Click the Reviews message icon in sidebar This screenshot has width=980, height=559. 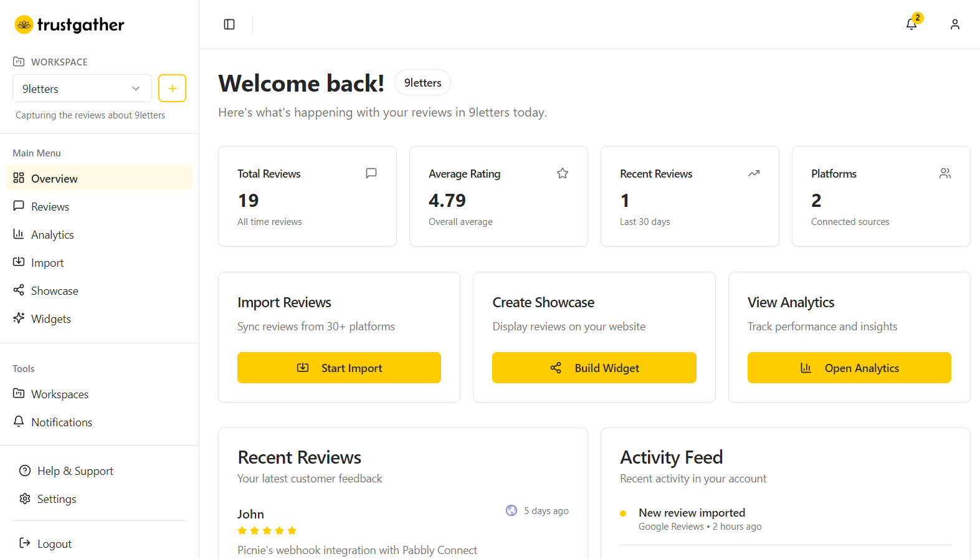point(19,206)
